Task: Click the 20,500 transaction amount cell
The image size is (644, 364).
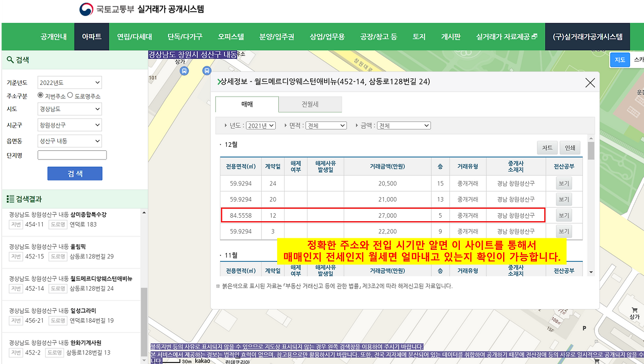Action: point(387,184)
